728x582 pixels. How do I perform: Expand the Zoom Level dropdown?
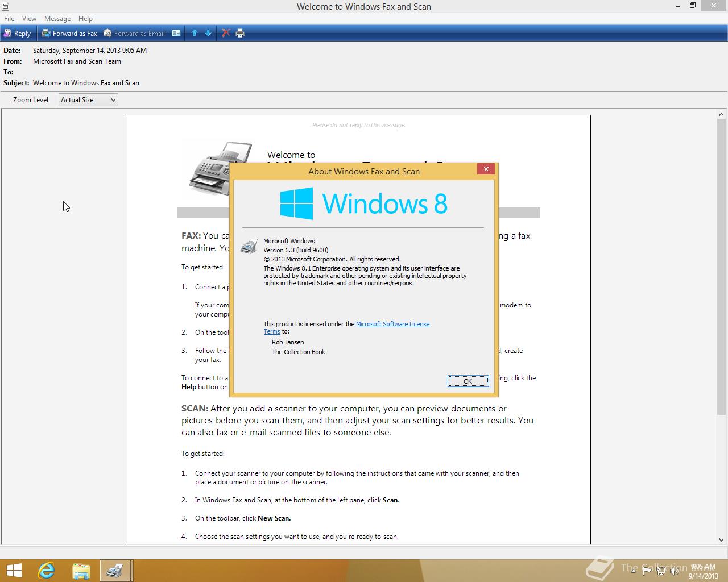pos(88,100)
